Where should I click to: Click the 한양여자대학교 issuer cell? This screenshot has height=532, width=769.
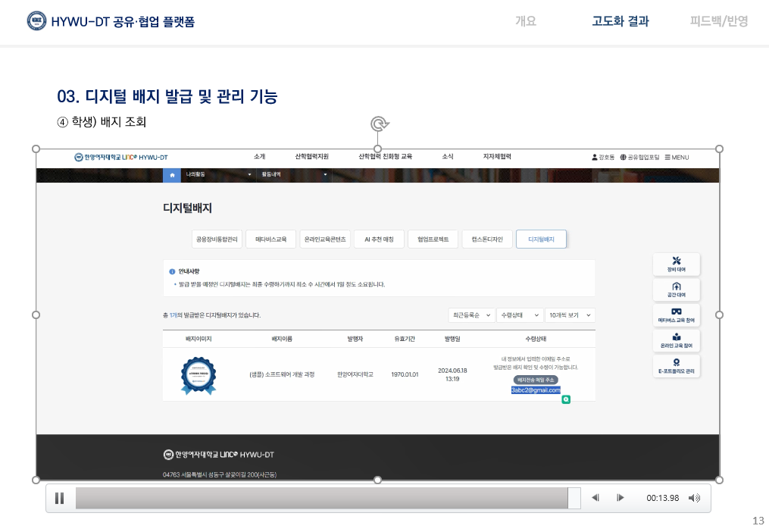click(355, 374)
